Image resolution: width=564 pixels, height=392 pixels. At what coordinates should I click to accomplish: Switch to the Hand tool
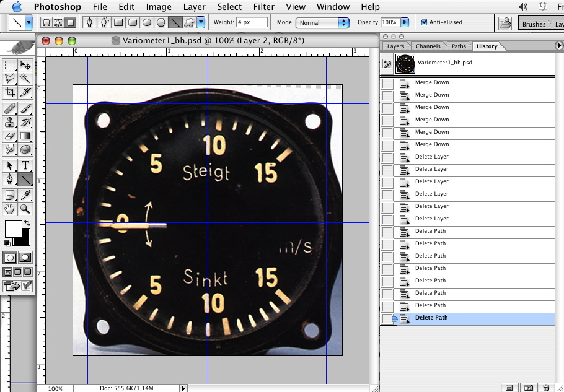(10, 210)
